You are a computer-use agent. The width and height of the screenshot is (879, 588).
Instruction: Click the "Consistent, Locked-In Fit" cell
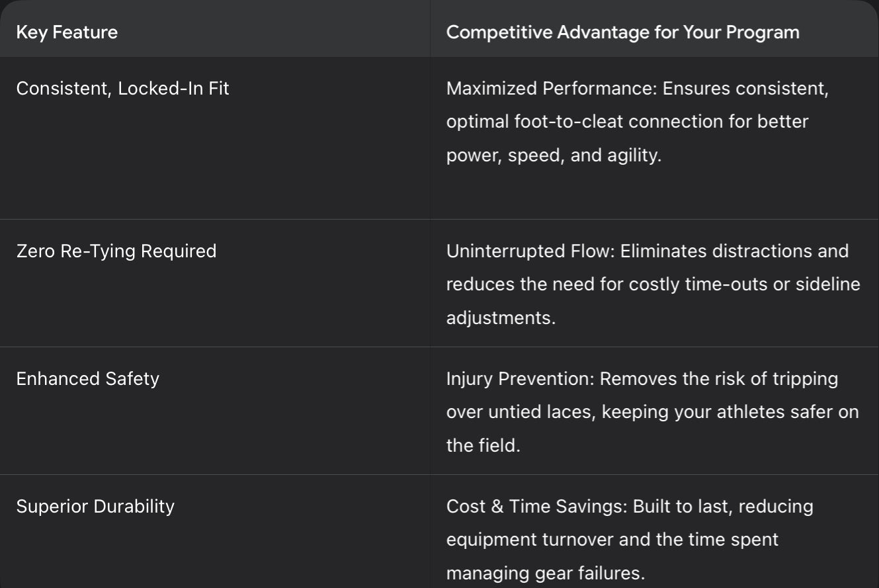click(122, 89)
